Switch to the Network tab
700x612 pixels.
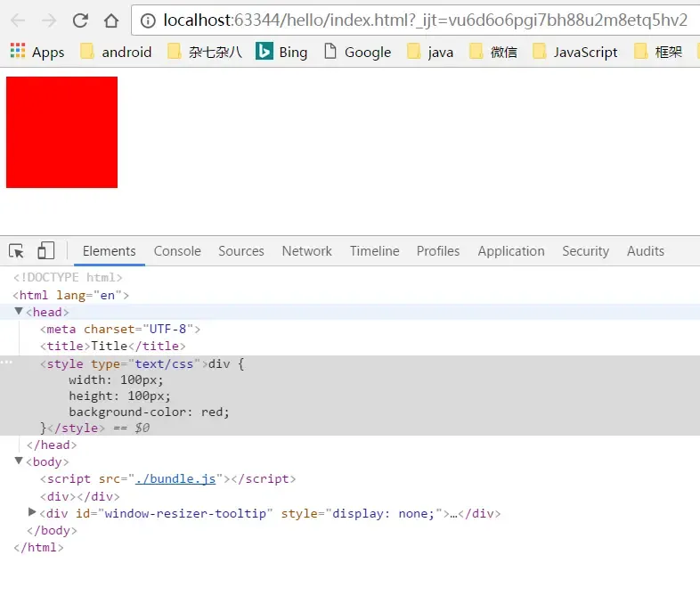[306, 251]
